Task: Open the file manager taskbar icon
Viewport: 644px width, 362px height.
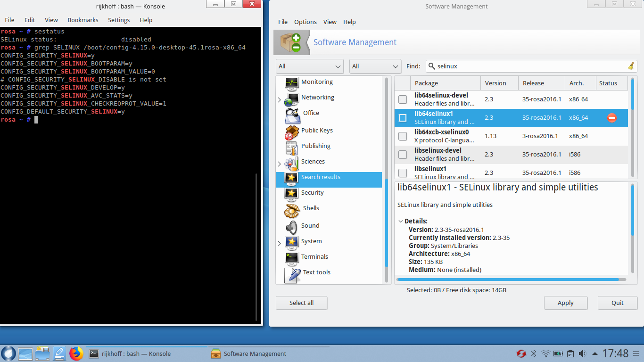Action: [x=42, y=354]
